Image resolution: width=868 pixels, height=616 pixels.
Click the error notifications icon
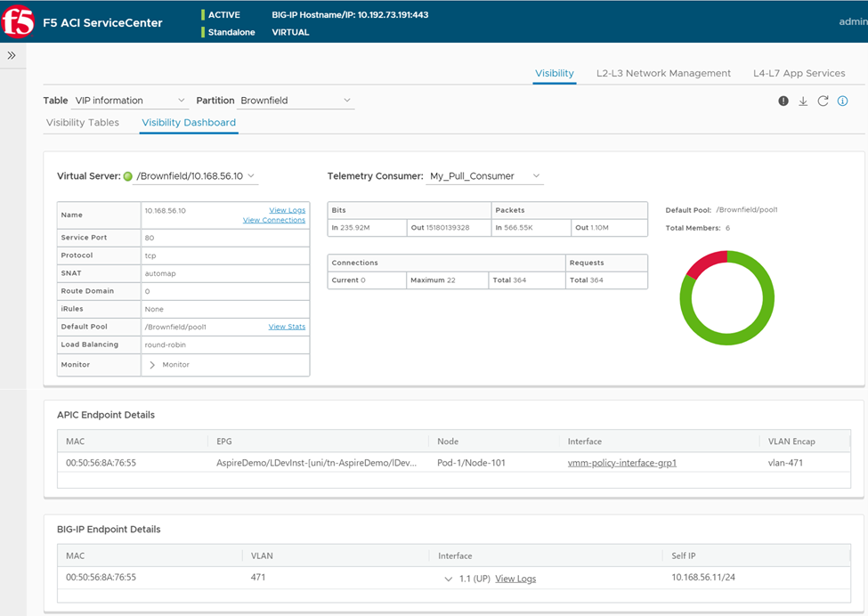pos(783,101)
